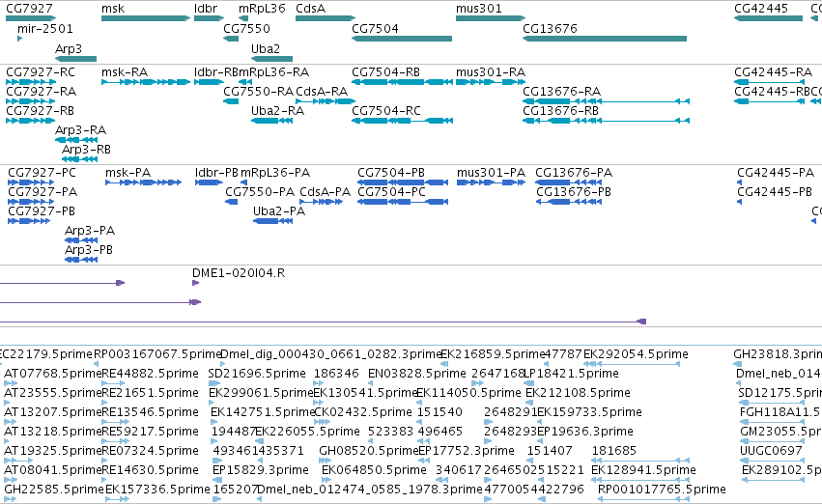Select protein CG7927-PB

[42, 211]
